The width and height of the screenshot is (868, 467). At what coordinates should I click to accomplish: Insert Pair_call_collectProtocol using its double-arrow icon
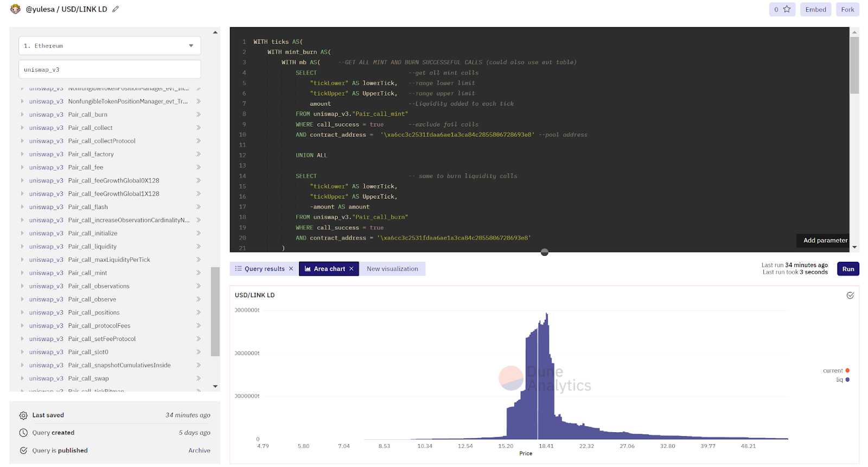click(x=199, y=141)
